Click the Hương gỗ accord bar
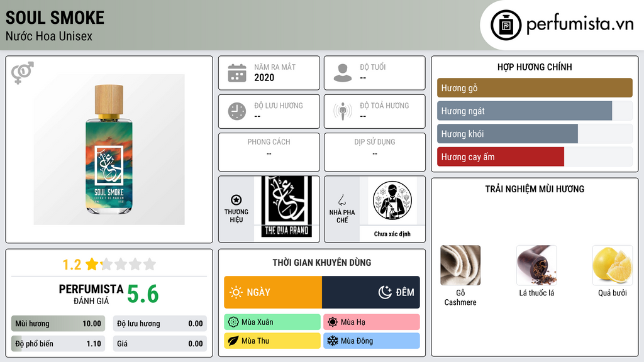 point(535,88)
